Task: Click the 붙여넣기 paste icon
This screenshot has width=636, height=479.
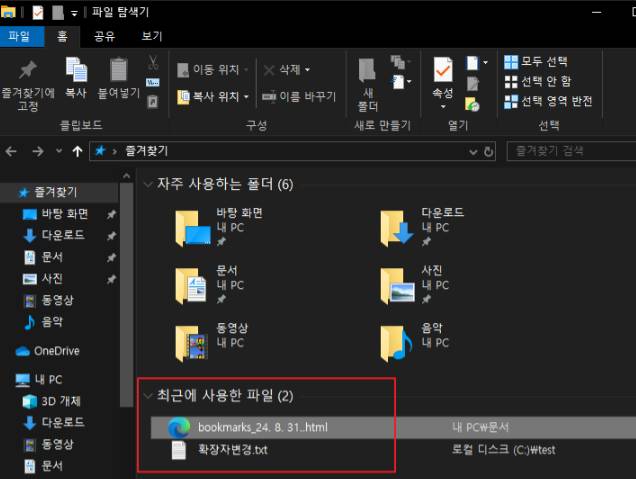Action: [x=119, y=70]
